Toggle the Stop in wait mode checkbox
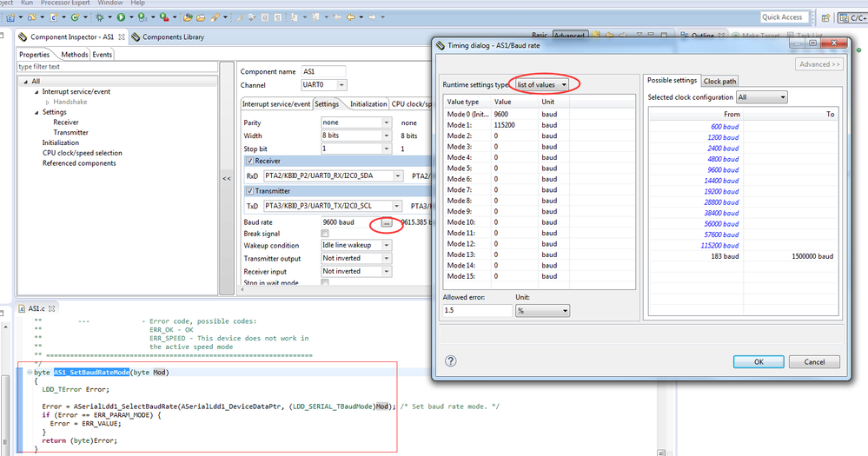The width and height of the screenshot is (868, 456). [x=325, y=282]
